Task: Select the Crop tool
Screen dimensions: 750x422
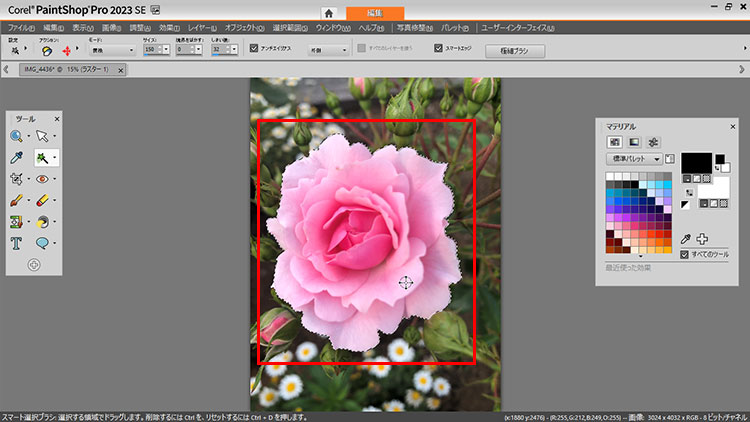Action: pos(17,179)
